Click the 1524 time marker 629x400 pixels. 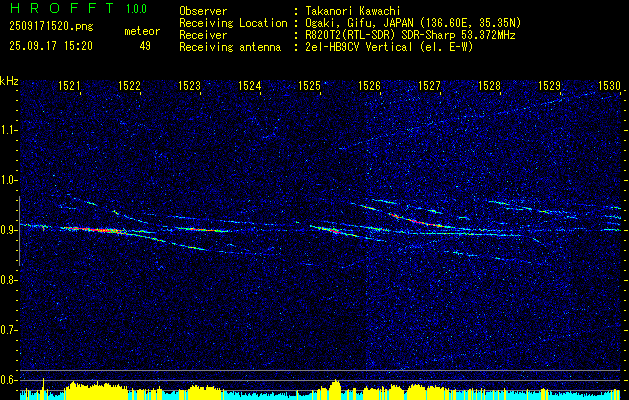(x=250, y=85)
